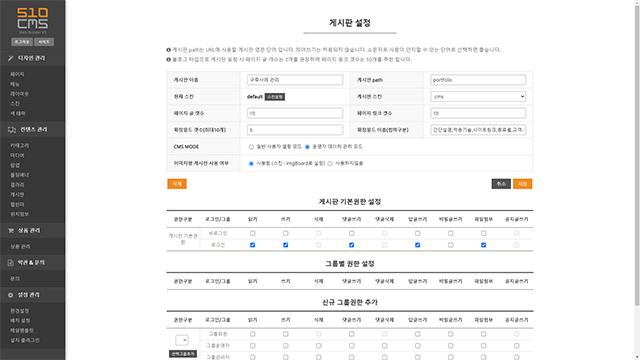Go to 캘린더 in the sidebar
The height and width of the screenshot is (360, 640).
click(x=17, y=204)
